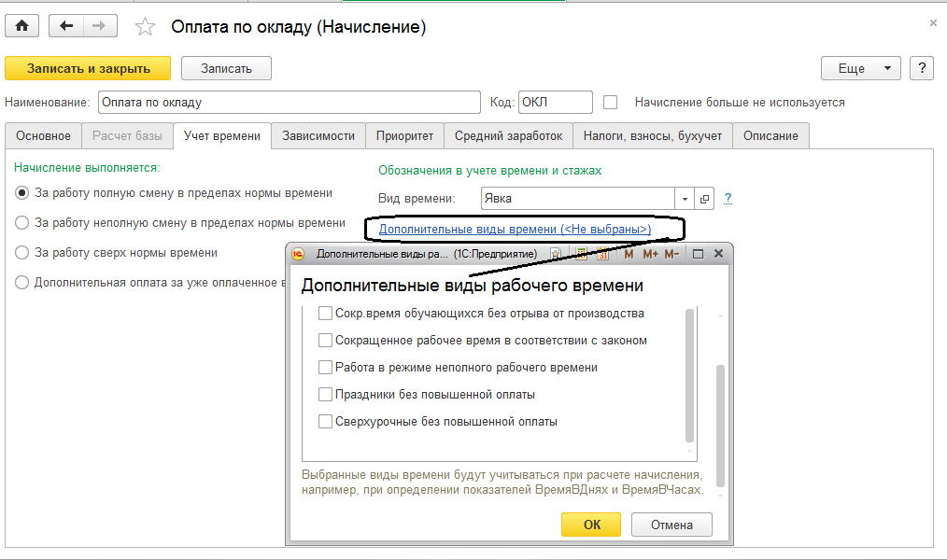Close the Дополнительные виды dialog window
This screenshot has height=560, width=947.
[718, 254]
